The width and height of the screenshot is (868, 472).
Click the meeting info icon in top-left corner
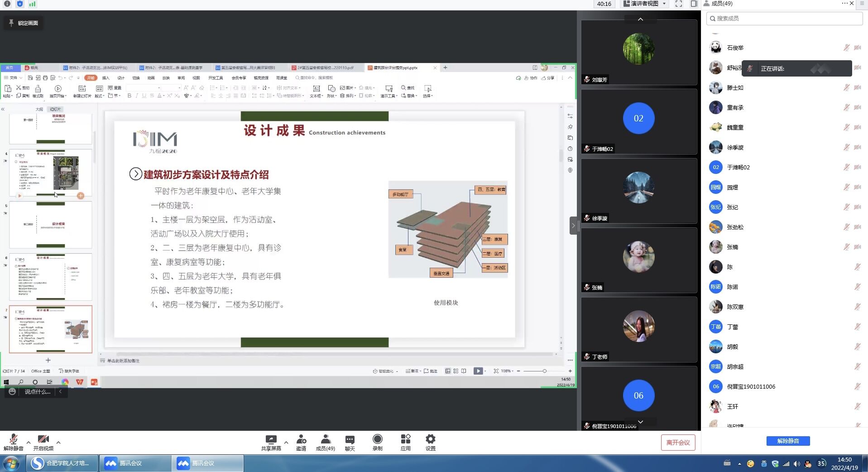(x=7, y=4)
